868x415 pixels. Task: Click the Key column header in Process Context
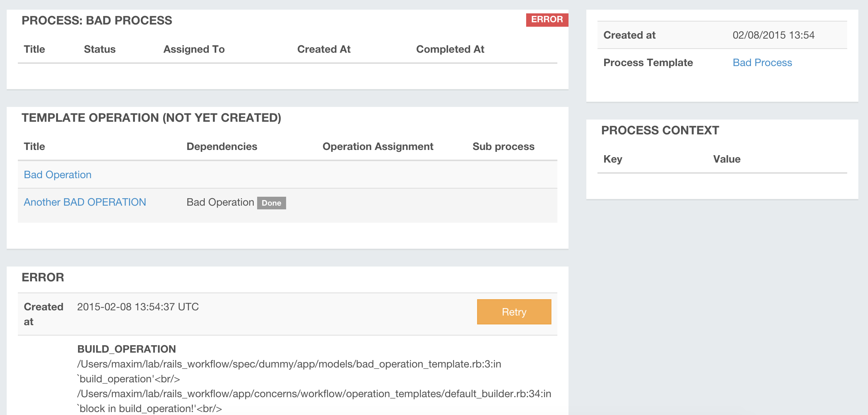coord(613,159)
